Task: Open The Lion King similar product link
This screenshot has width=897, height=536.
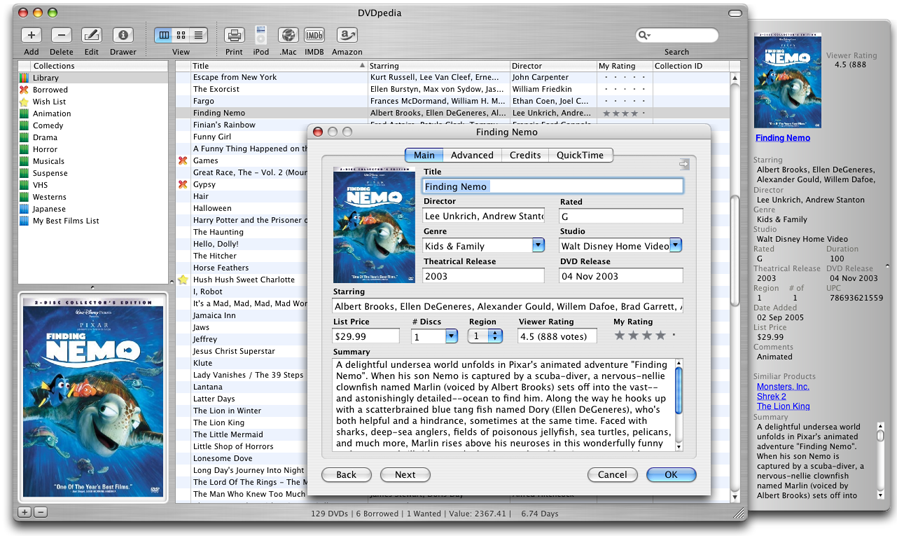Action: click(x=783, y=406)
